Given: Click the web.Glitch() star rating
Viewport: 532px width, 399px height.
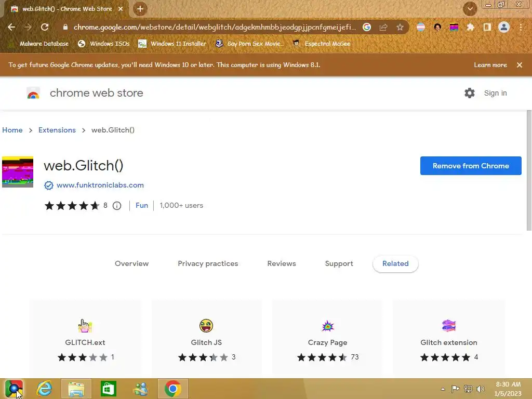Looking at the screenshot, I should [x=72, y=206].
